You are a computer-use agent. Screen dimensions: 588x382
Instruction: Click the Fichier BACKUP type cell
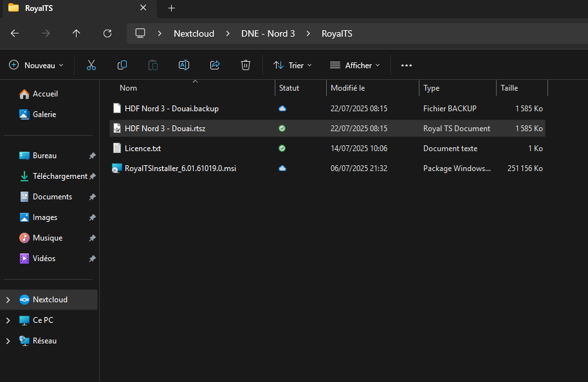pyautogui.click(x=450, y=108)
